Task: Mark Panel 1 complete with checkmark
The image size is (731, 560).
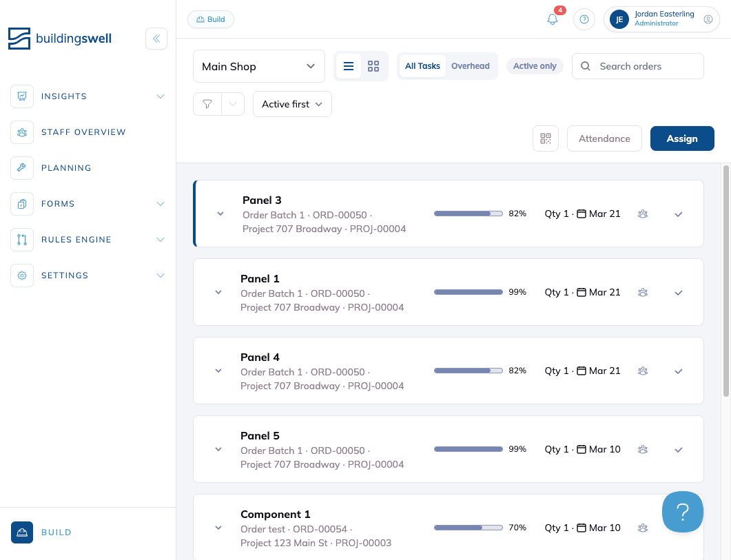Action: point(679,293)
